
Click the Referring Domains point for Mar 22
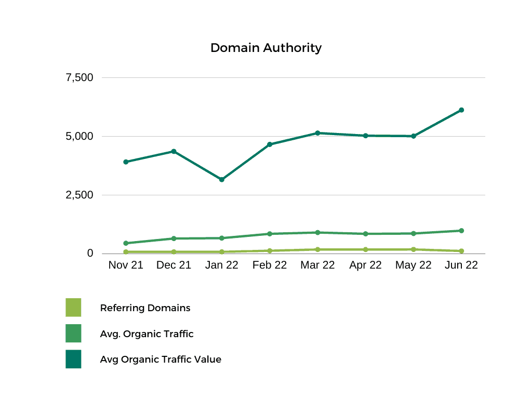(x=317, y=249)
